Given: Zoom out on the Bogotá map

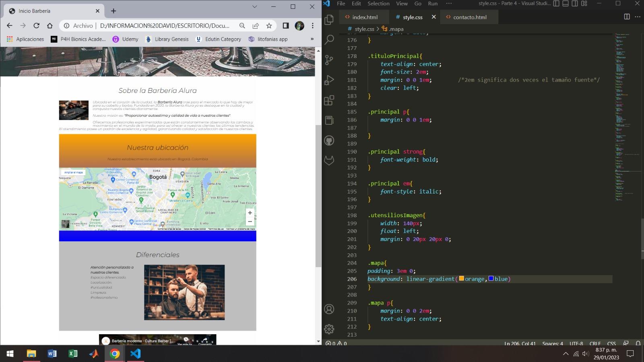Looking at the screenshot, I should pos(250,221).
